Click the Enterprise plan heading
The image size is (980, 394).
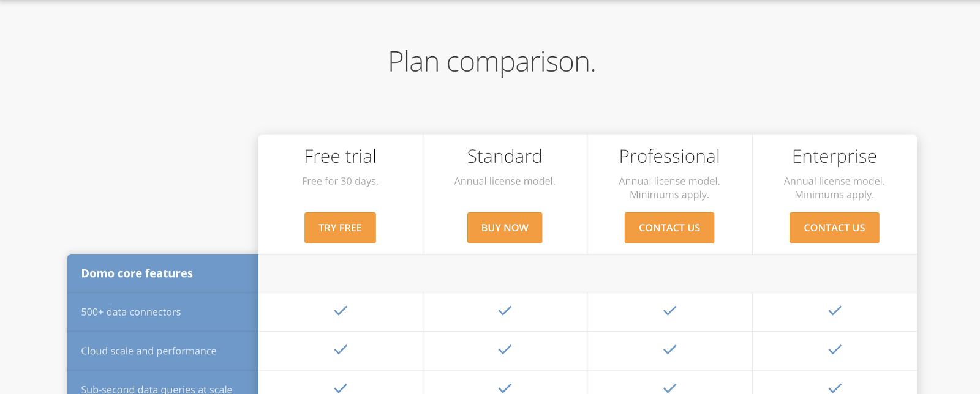834,157
